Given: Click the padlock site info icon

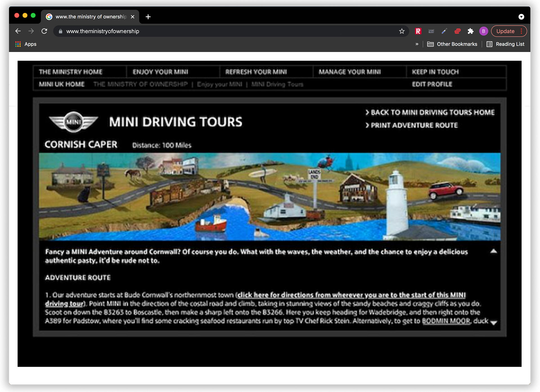Looking at the screenshot, I should click(60, 31).
